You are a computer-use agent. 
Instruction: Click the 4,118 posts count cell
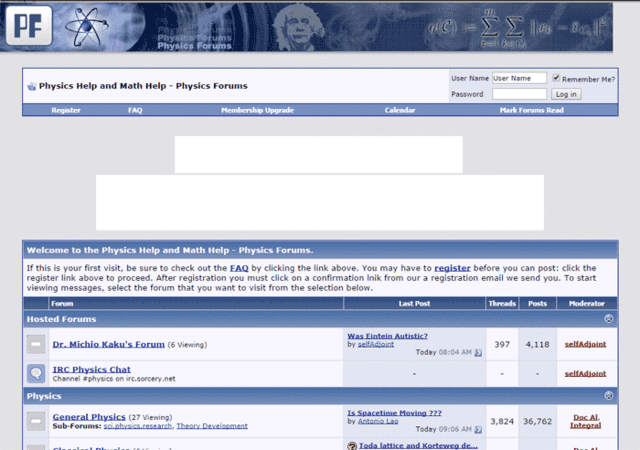point(537,344)
